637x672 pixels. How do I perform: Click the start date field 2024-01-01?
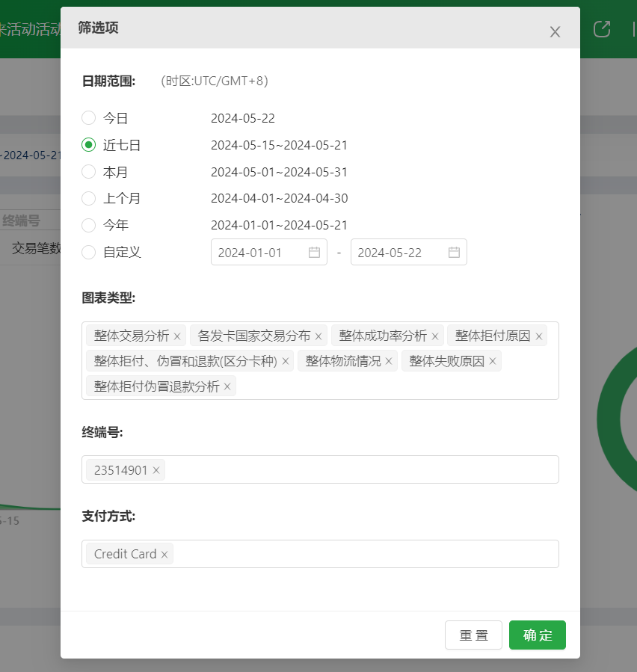click(x=268, y=252)
